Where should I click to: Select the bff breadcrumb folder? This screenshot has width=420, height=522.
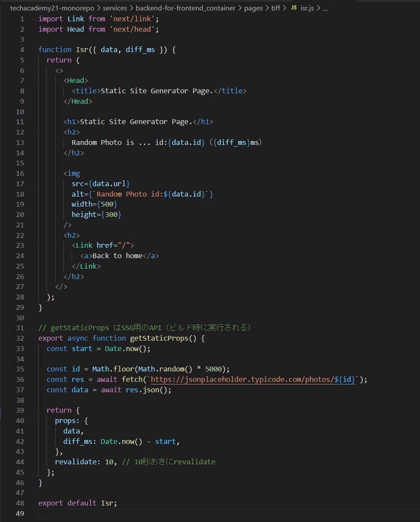pos(276,8)
